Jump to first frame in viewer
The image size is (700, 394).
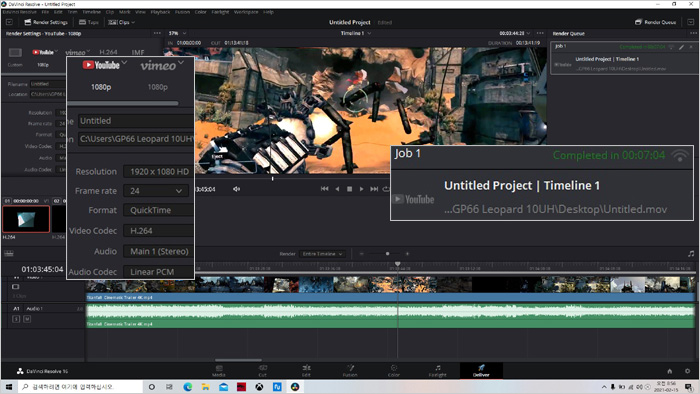coord(325,189)
